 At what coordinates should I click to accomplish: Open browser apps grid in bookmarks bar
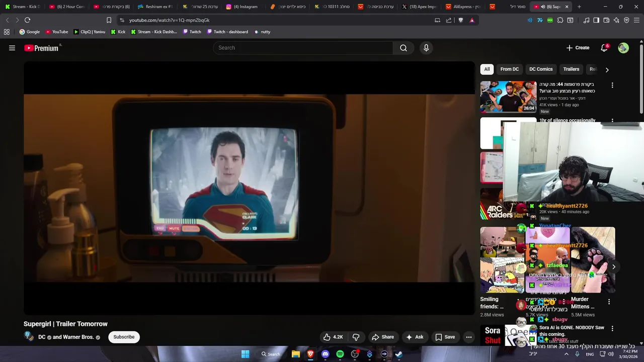coord(7,32)
